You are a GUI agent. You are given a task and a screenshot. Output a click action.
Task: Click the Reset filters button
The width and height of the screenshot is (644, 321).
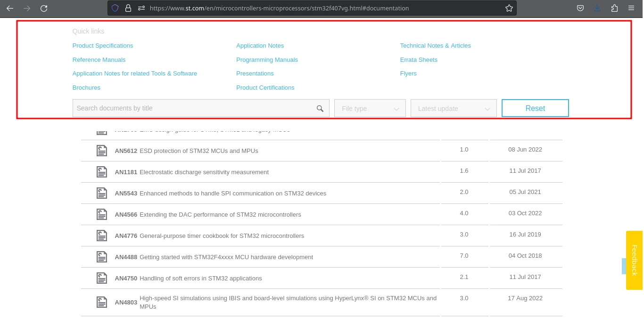[535, 108]
